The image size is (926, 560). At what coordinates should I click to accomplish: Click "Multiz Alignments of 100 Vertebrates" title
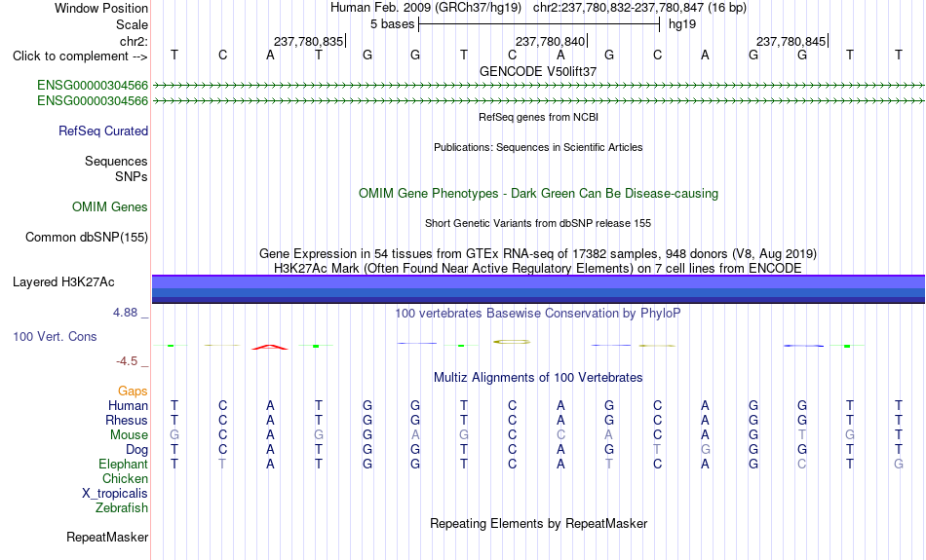pos(538,378)
